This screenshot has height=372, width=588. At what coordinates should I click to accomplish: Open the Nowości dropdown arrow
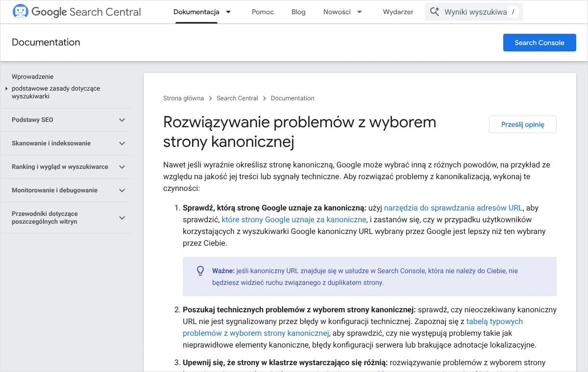[x=360, y=12]
